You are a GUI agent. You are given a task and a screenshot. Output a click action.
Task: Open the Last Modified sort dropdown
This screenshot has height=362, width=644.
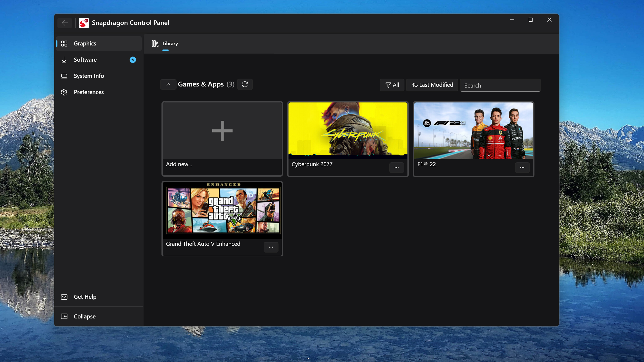pyautogui.click(x=432, y=85)
